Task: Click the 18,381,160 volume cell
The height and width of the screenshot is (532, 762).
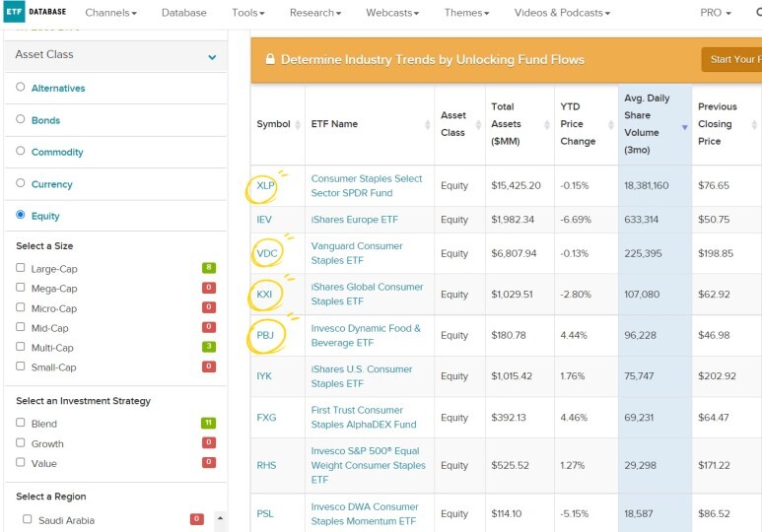Action: (x=656, y=185)
